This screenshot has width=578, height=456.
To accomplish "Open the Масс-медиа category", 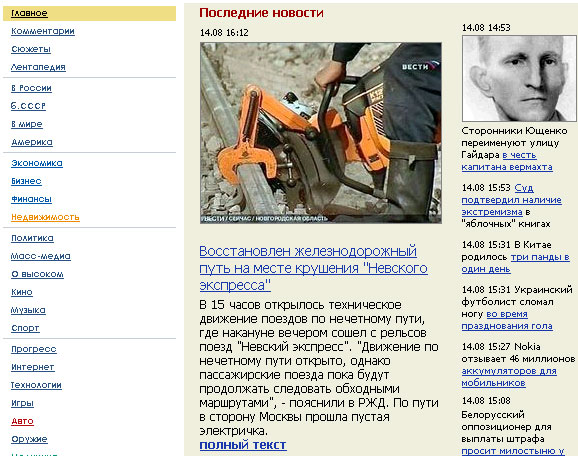I will coord(41,256).
